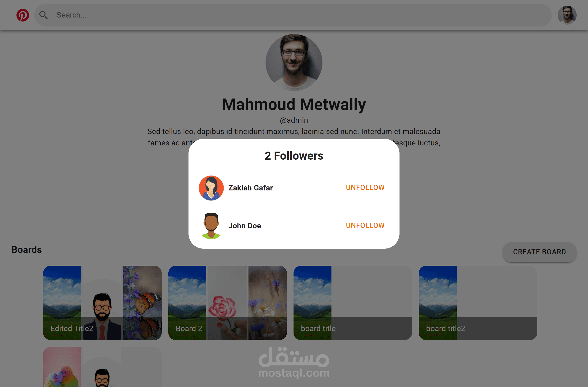588x387 pixels.
Task: Click John Doe's avatar picture
Action: pyautogui.click(x=211, y=225)
